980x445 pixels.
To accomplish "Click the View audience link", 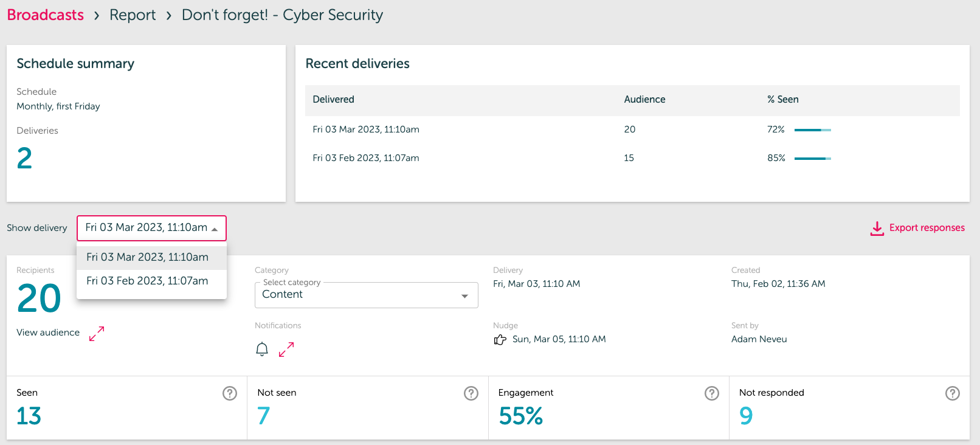I will click(48, 333).
